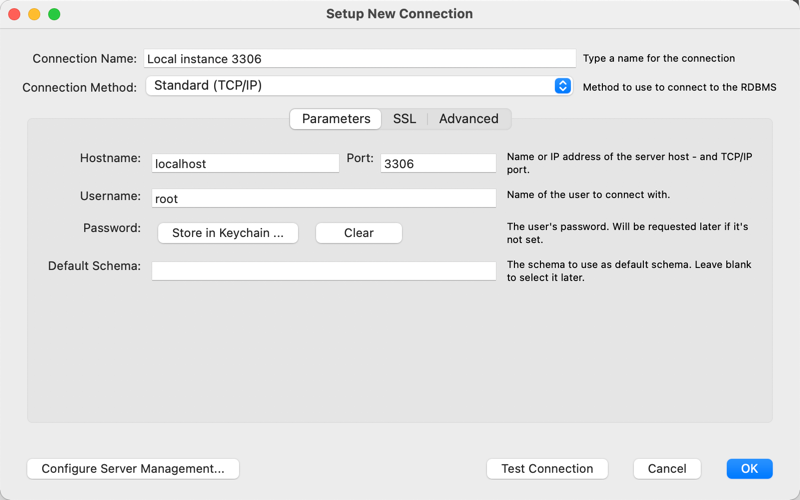The width and height of the screenshot is (800, 500).
Task: Click the Username text field
Action: tap(324, 198)
